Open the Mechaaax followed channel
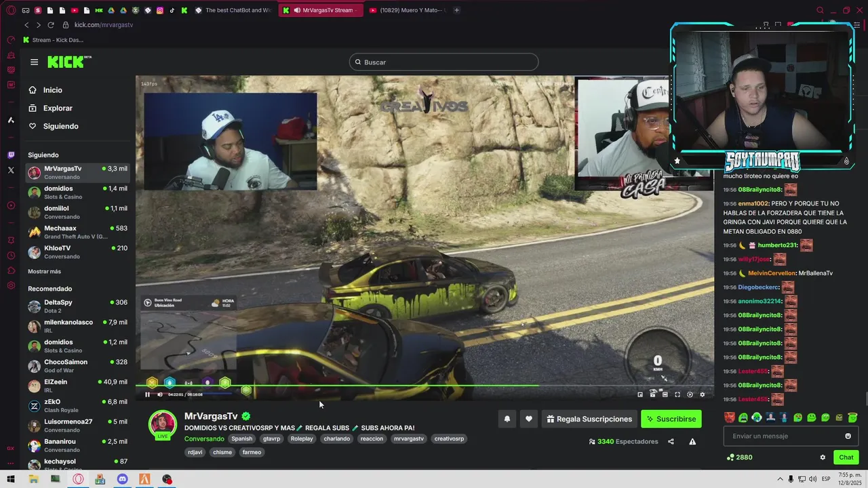The image size is (868, 488). (77, 232)
